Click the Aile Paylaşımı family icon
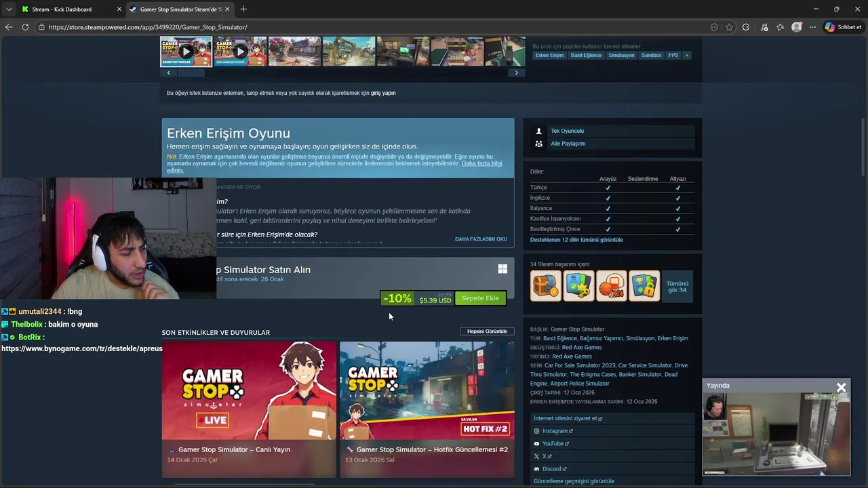The image size is (868, 488). [539, 144]
